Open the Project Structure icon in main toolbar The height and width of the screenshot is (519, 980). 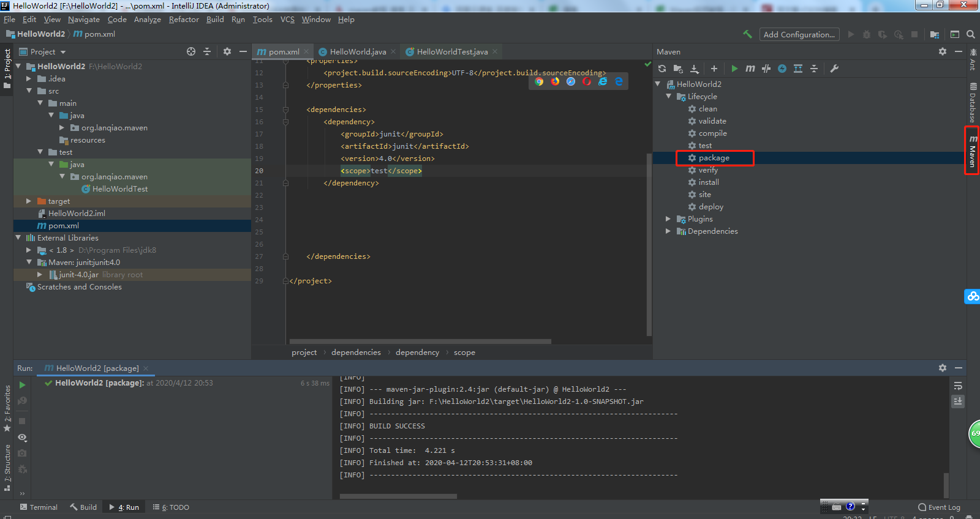click(935, 34)
